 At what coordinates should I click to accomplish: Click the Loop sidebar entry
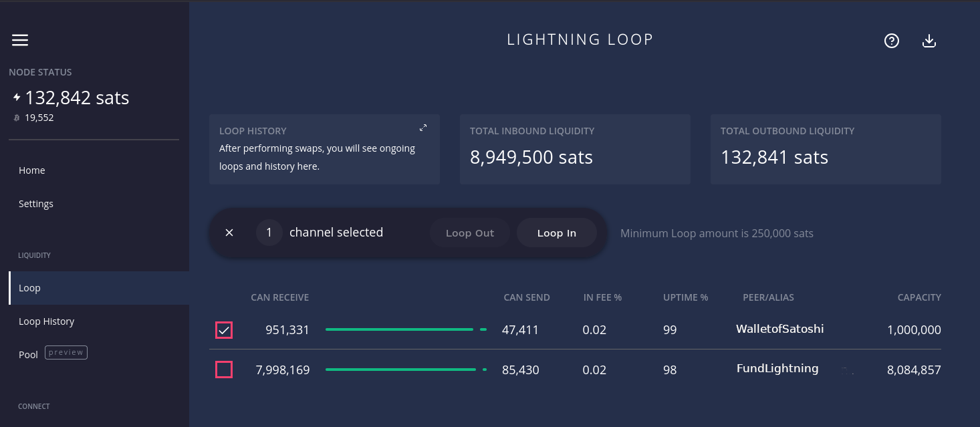point(29,287)
